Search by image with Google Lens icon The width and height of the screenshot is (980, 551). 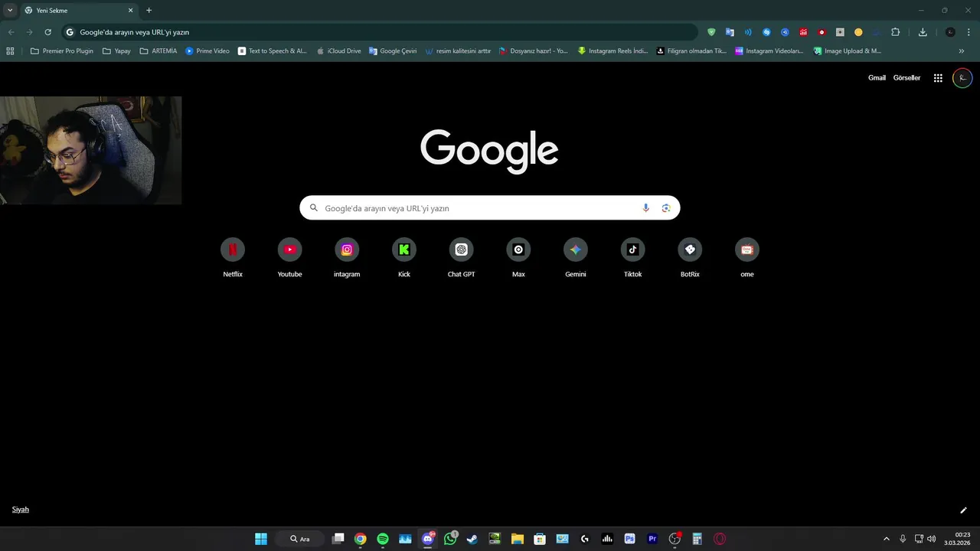666,208
